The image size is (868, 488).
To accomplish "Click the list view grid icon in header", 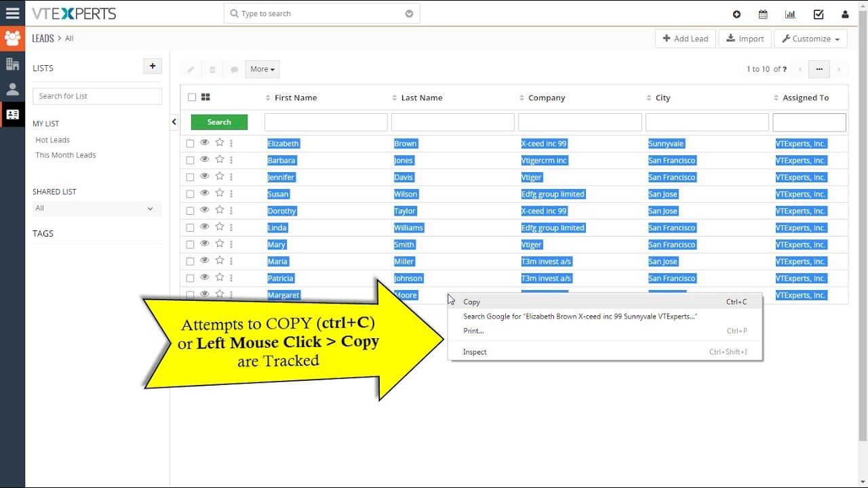I will tap(205, 98).
